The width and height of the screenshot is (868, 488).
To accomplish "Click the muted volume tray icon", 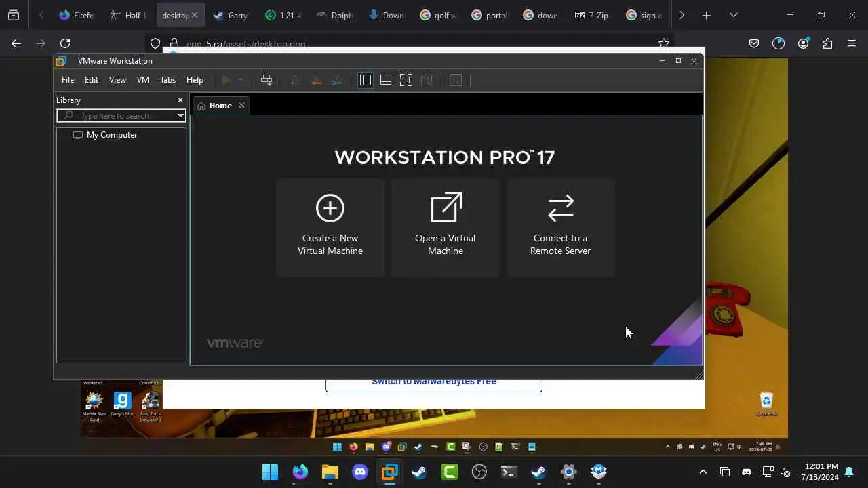I will point(786,472).
